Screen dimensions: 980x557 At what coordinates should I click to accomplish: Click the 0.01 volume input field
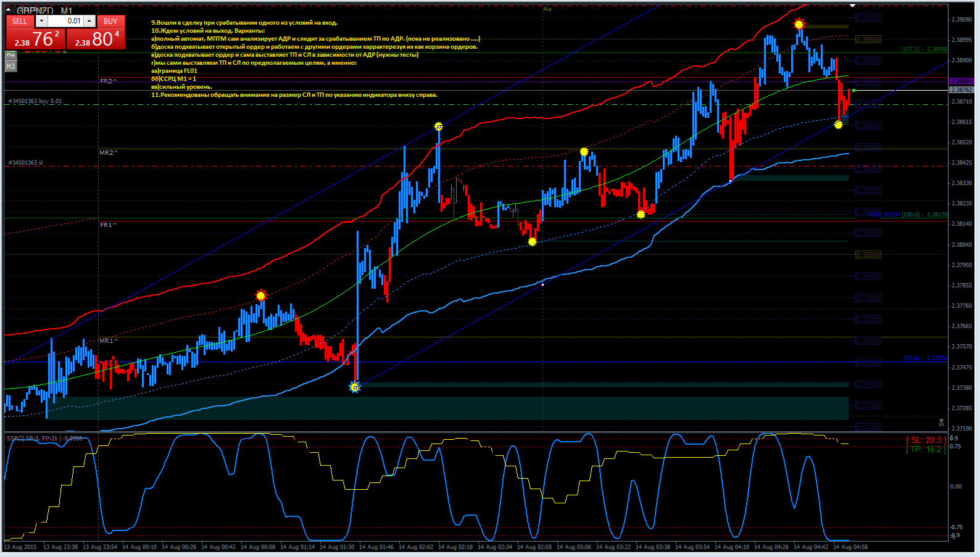coord(65,21)
